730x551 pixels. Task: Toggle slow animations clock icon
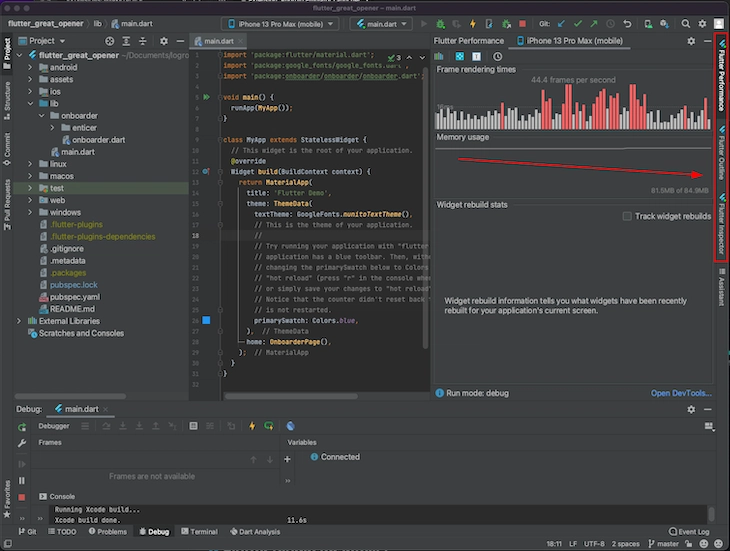[497, 56]
